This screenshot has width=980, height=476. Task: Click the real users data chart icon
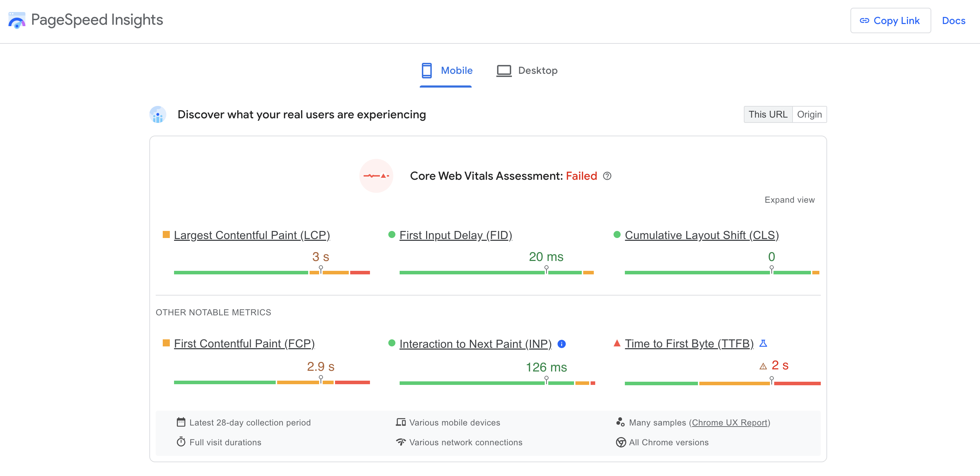pos(157,114)
